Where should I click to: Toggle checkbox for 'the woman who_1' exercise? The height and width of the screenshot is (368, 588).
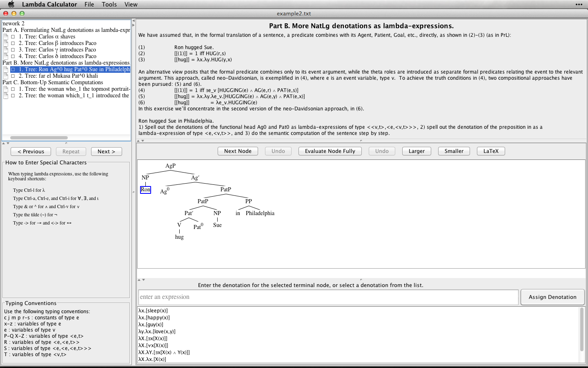13,89
